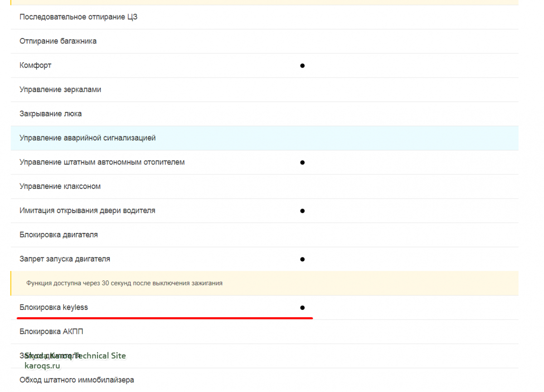Click the dot for Управление штатным автономным отопителем
The height and width of the screenshot is (392, 544).
(302, 162)
